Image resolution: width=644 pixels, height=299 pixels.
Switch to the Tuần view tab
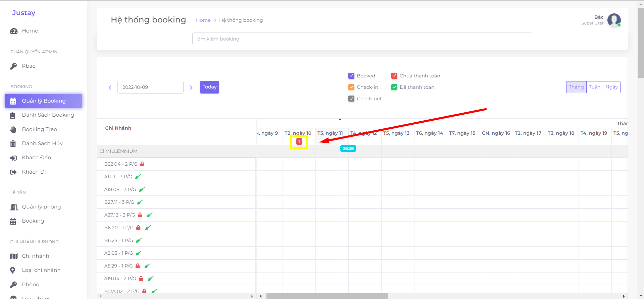[x=594, y=87]
